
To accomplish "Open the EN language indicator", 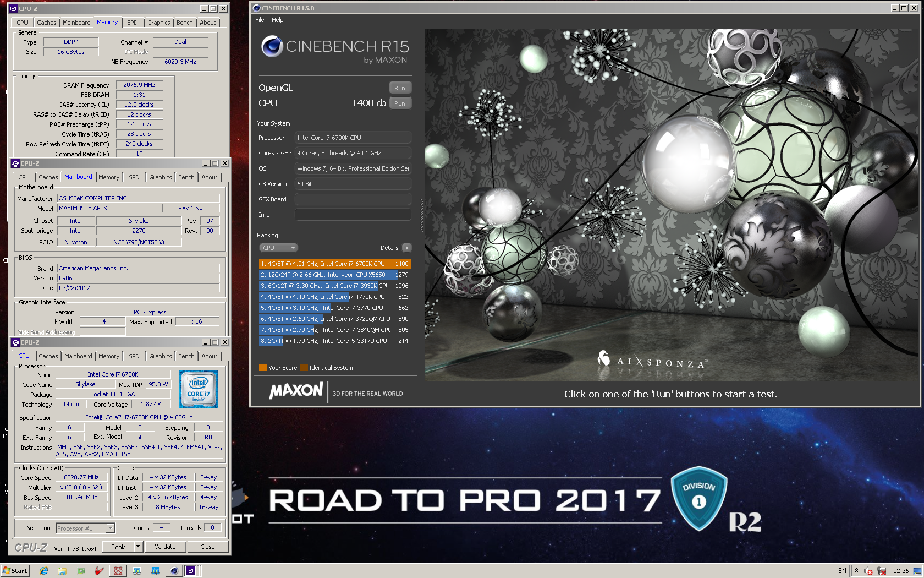I will coord(842,571).
